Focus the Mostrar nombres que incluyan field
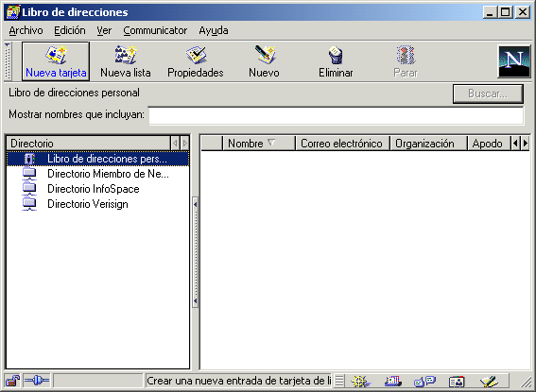Image resolution: width=536 pixels, height=392 pixels. tap(336, 116)
